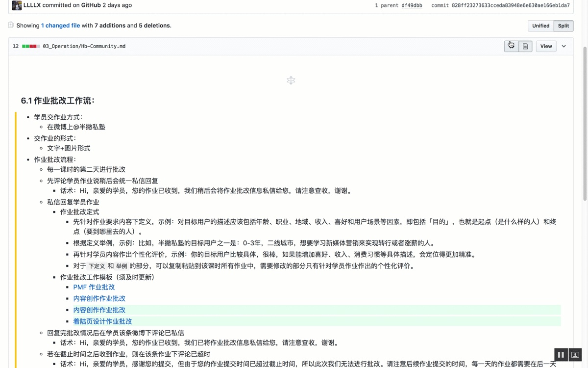Click the webcam picture-in-picture icon

pyautogui.click(x=575, y=354)
